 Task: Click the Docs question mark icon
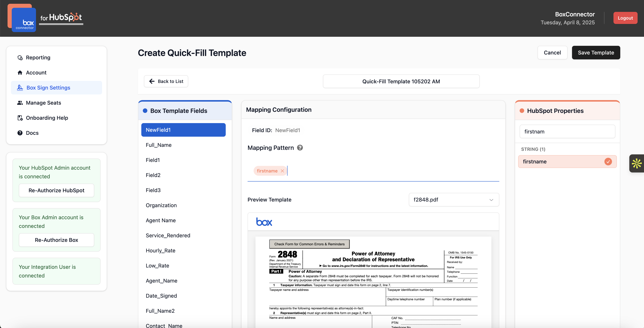(20, 133)
